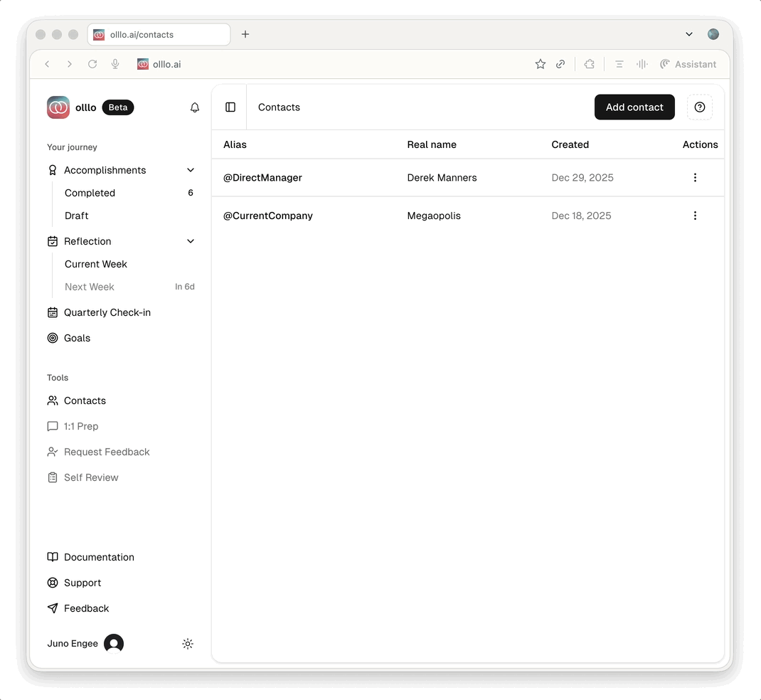Screen dimensions: 761x700
Task: Toggle the sidebar panel icon
Action: tap(230, 107)
